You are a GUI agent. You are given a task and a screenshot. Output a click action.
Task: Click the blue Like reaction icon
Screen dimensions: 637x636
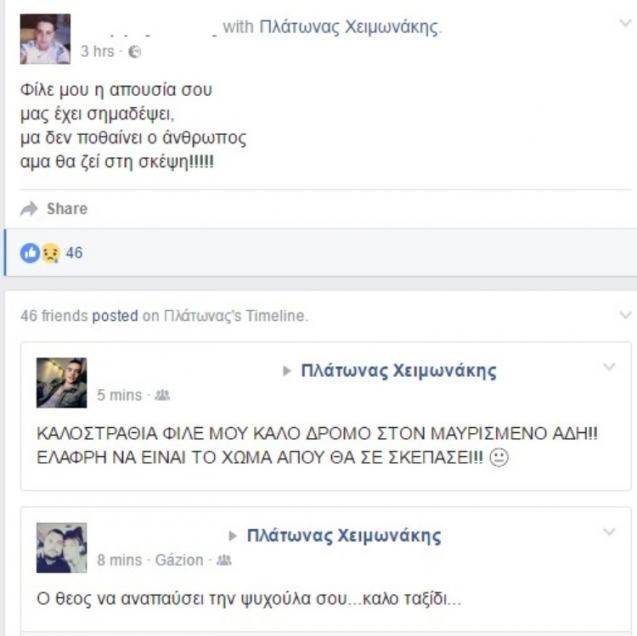pos(30,253)
